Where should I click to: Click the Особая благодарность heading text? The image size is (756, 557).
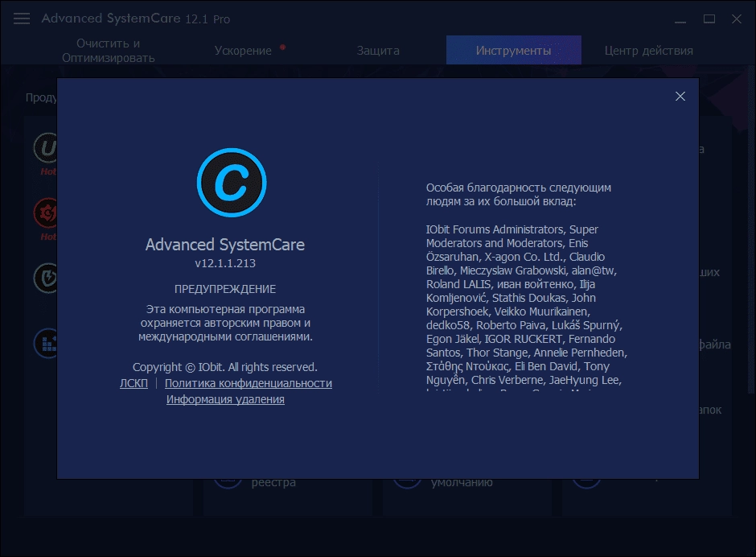[518, 195]
